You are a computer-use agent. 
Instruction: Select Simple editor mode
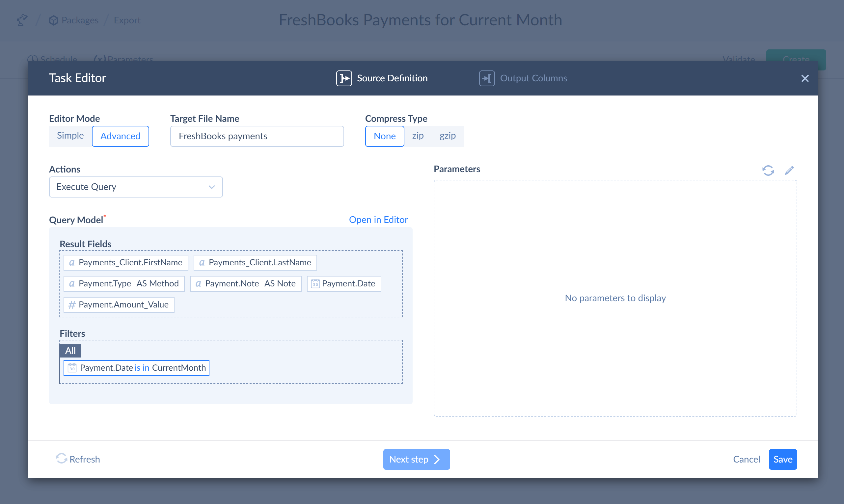click(x=70, y=136)
